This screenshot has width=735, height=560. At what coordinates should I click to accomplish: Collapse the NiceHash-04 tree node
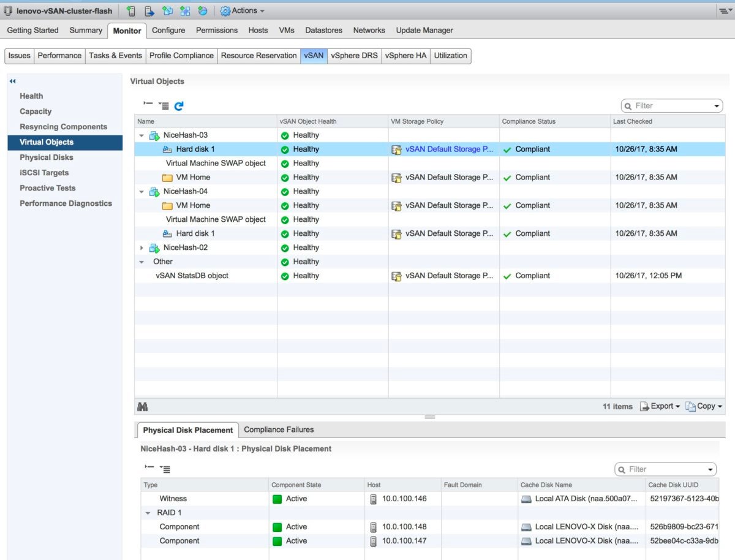pos(141,192)
